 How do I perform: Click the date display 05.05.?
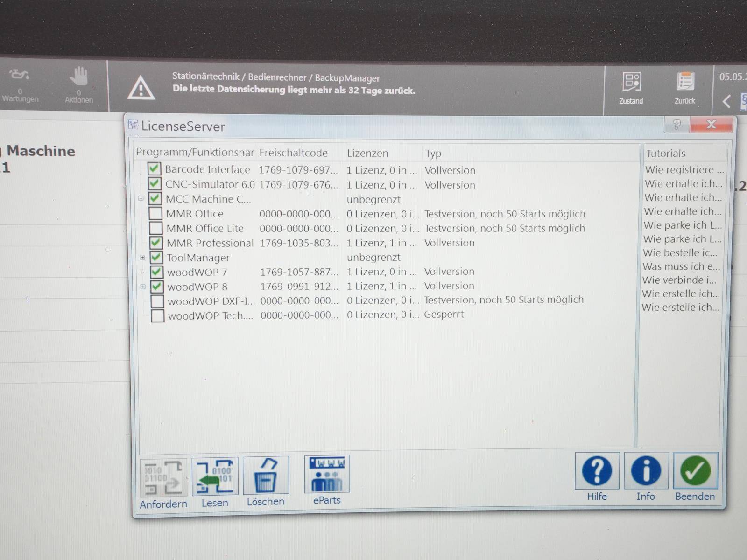(733, 77)
